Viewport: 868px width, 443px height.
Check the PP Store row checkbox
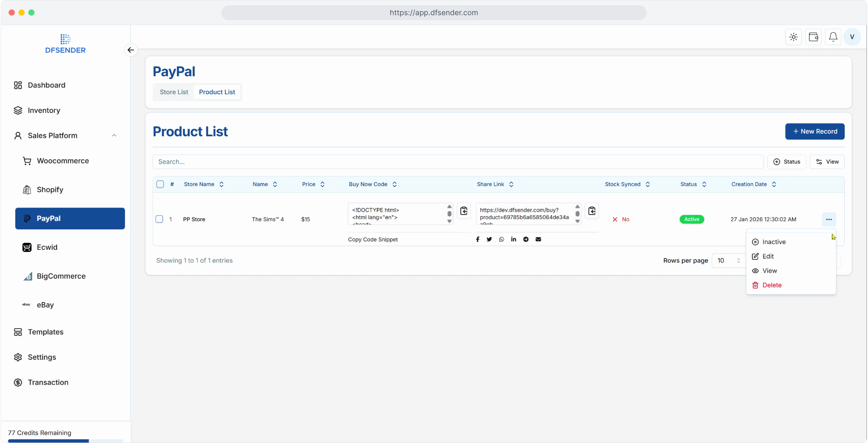tap(159, 219)
